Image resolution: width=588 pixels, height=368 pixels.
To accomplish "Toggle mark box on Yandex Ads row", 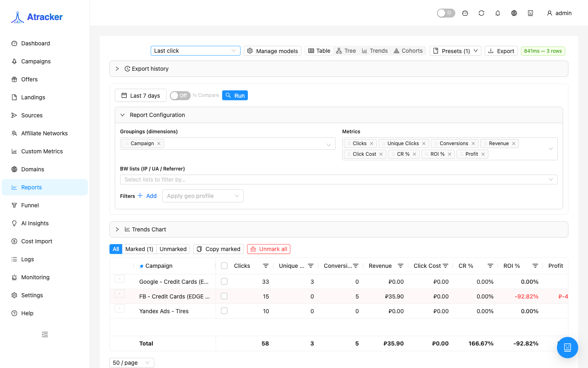I will coord(120,308).
